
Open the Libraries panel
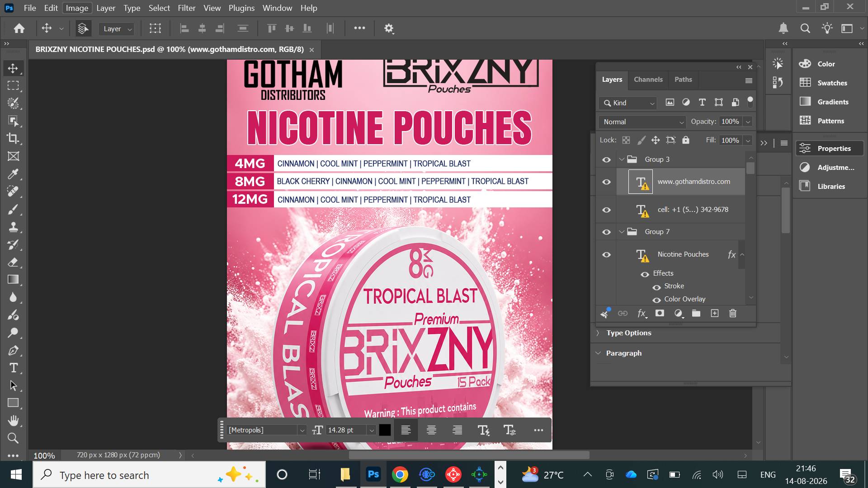(x=831, y=186)
